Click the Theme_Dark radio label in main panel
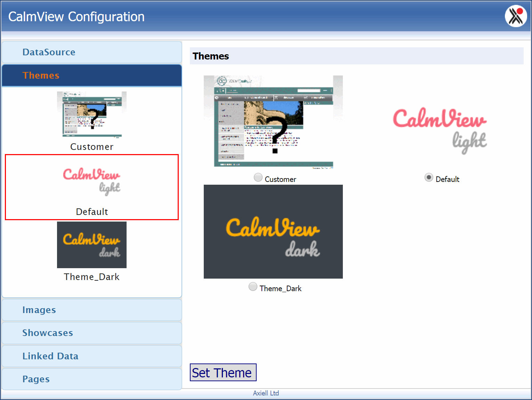The image size is (532, 400). point(281,288)
